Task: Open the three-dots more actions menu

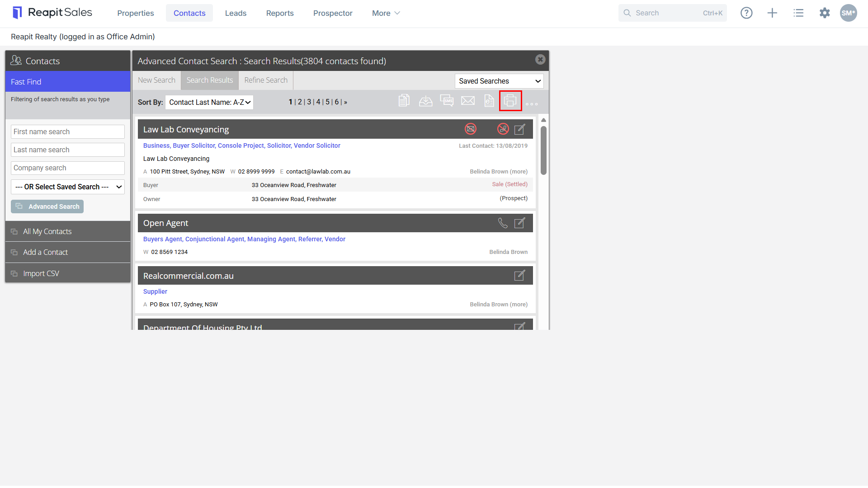Action: tap(532, 104)
